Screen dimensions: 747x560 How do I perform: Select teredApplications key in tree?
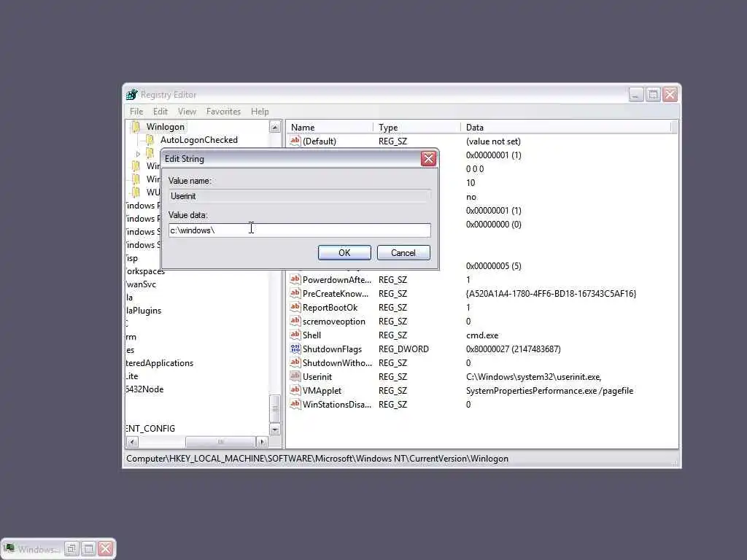(x=160, y=363)
